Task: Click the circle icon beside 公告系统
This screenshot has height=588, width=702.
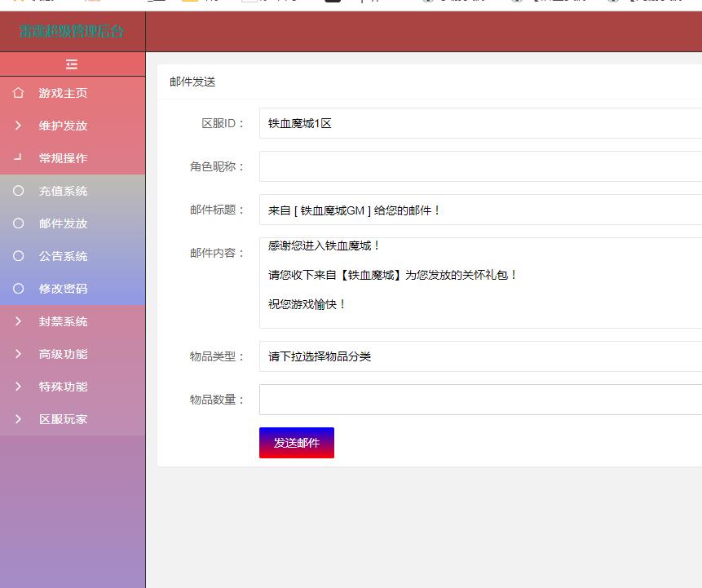Action: coord(19,256)
